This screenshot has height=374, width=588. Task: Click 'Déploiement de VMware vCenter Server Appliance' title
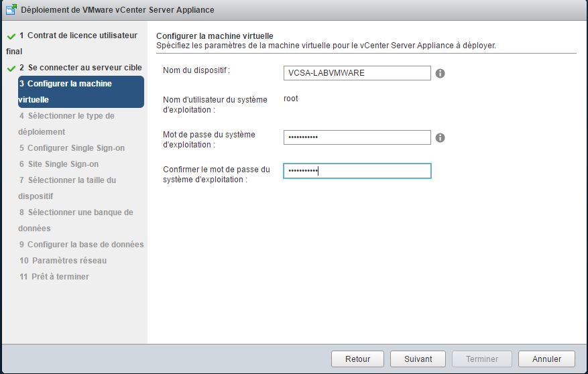117,10
